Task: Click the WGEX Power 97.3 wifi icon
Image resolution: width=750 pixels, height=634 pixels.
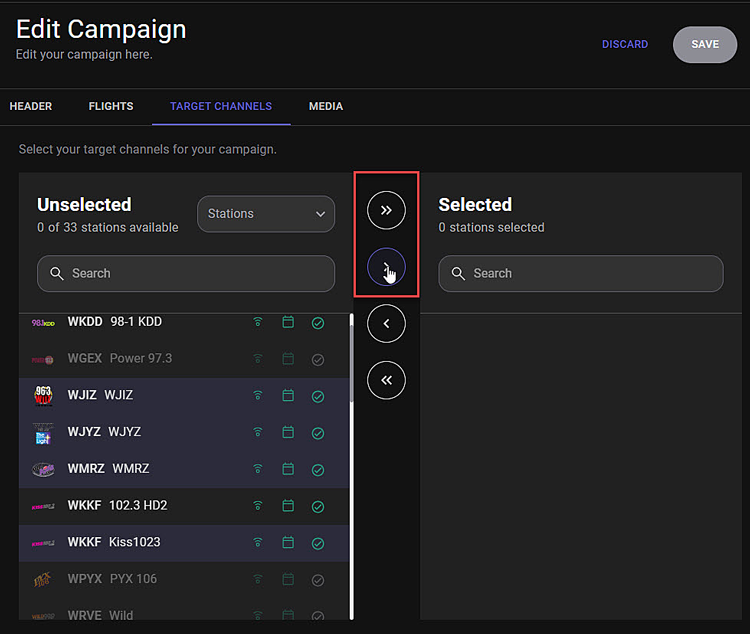Action: [258, 359]
